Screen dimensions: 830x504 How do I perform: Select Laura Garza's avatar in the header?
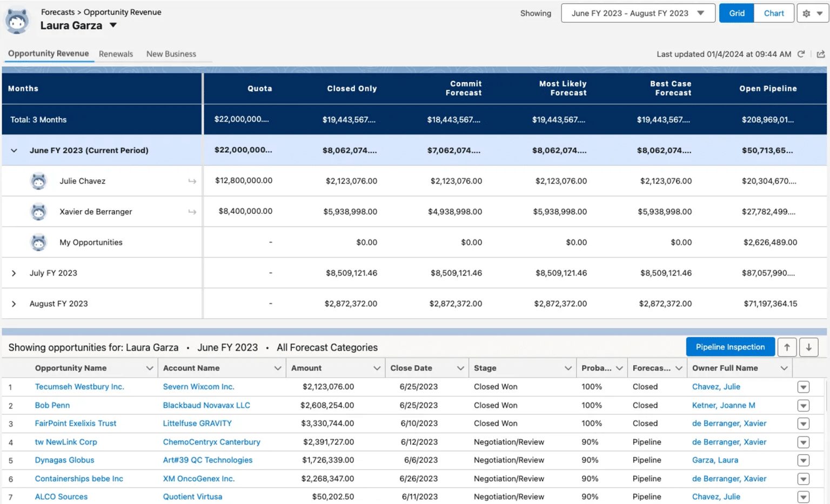[18, 19]
